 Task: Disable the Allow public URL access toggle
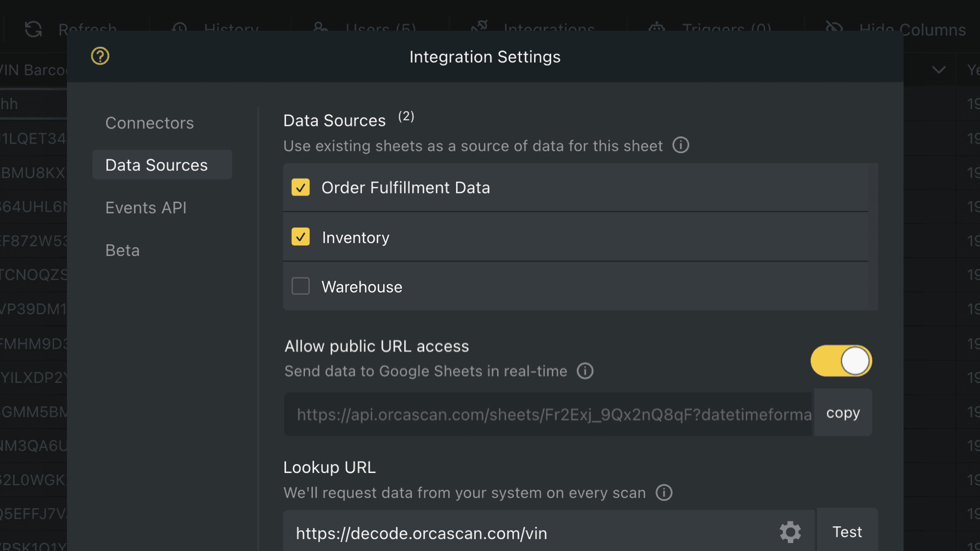pos(841,361)
